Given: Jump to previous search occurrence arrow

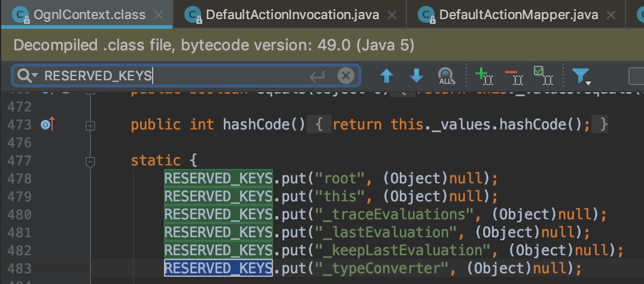Looking at the screenshot, I should click(386, 75).
